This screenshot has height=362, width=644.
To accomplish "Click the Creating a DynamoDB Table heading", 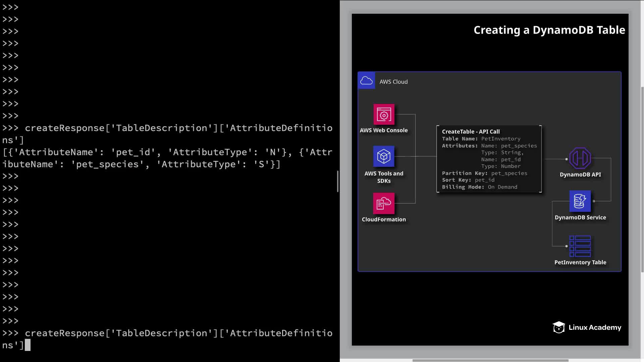I will [549, 30].
